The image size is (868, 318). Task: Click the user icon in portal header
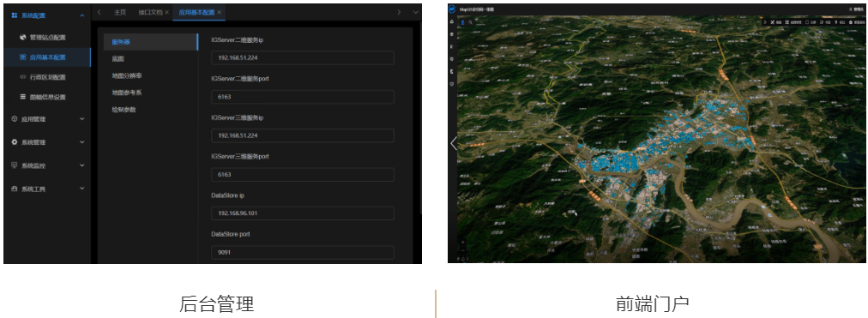pyautogui.click(x=850, y=9)
